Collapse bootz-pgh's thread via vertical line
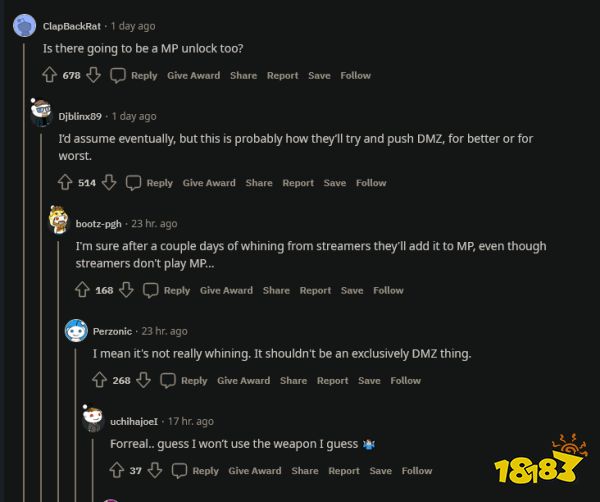 click(x=58, y=360)
